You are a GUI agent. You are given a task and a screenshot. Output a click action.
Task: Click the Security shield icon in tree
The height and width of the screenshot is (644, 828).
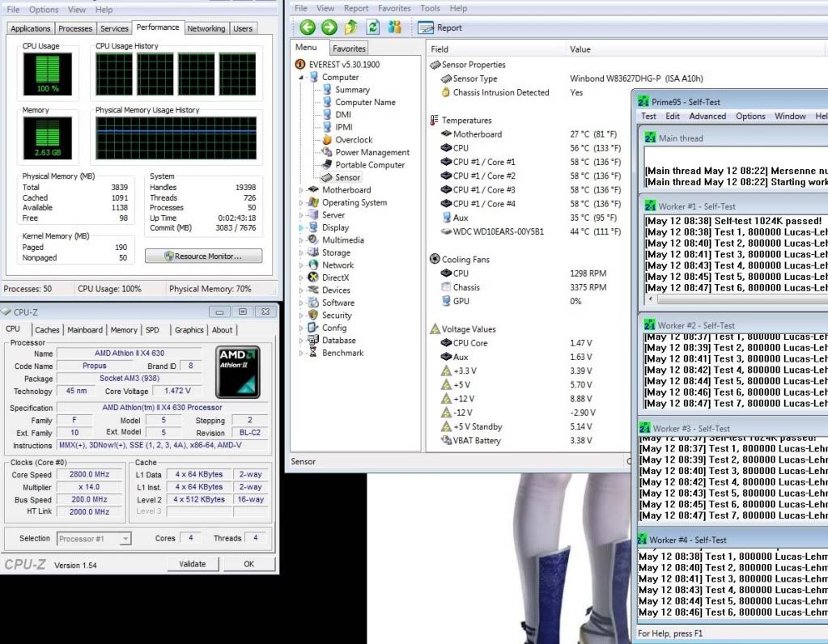click(314, 316)
